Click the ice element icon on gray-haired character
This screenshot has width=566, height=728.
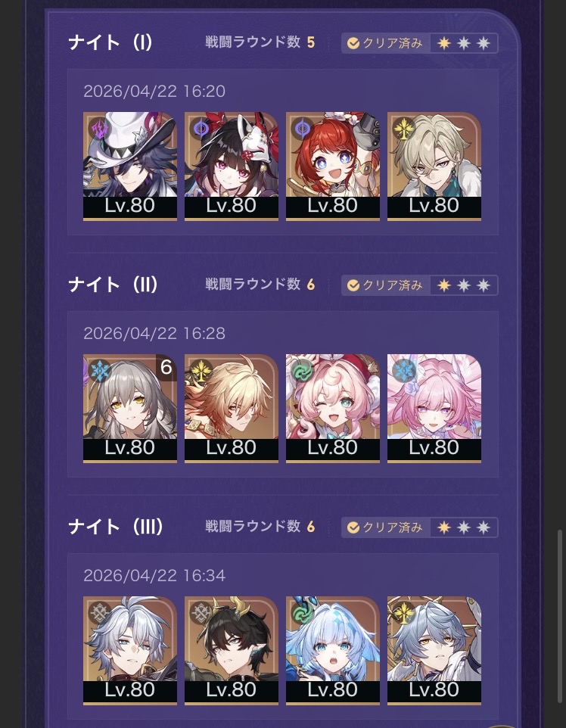[99, 371]
